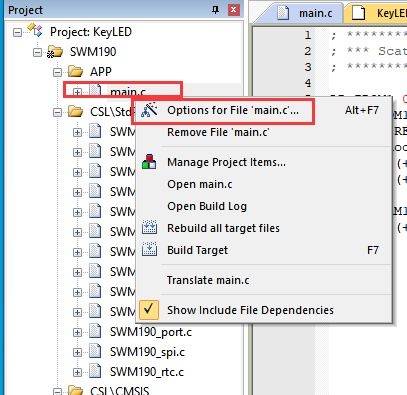Click line number 3 in editor gutter
The width and height of the screenshot is (407, 395).
(308, 67)
